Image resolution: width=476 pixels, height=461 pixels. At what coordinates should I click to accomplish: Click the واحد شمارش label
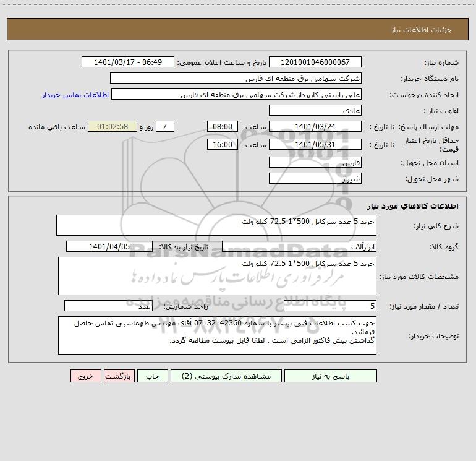click(186, 307)
